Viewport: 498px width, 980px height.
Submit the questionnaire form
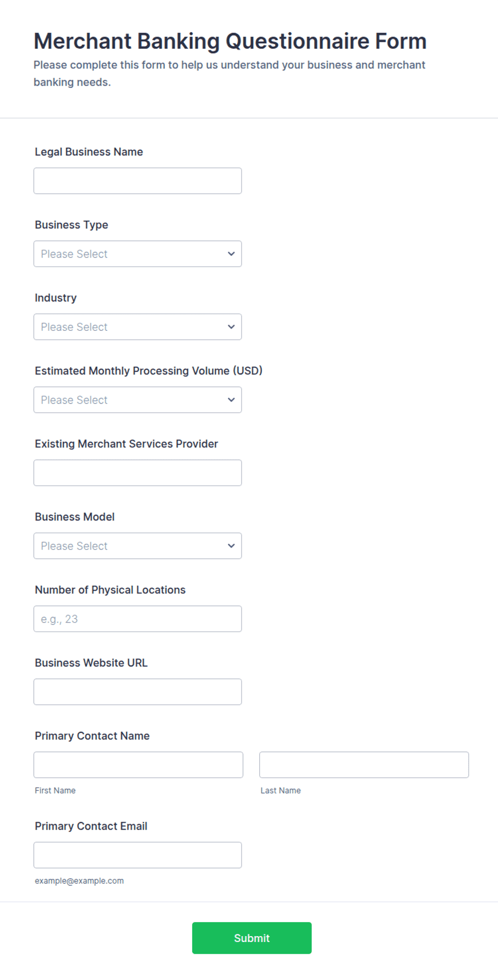click(252, 938)
